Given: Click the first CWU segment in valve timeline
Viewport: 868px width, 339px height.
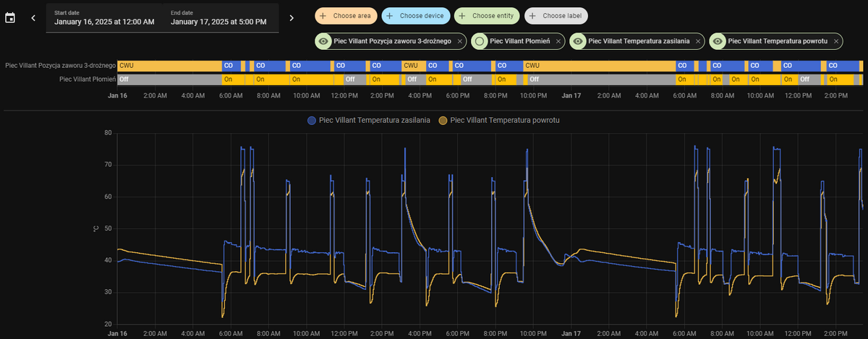Looking at the screenshot, I should [169, 66].
